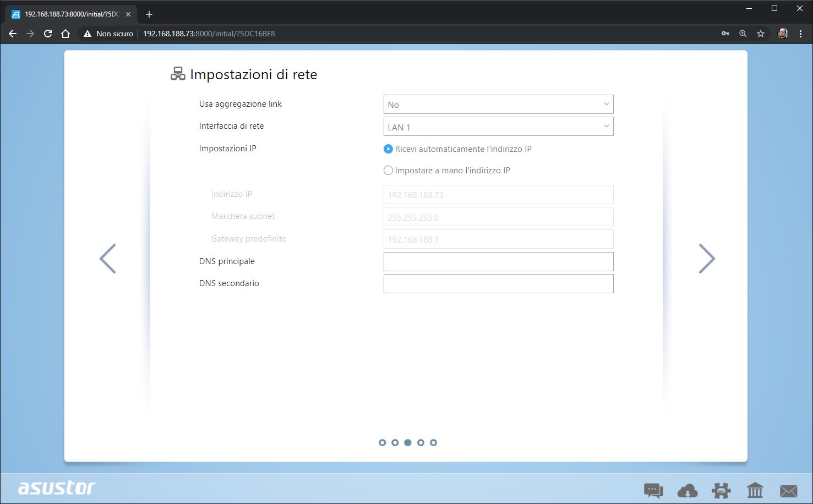Select 'Ricevi automaticamente l'indirizzo IP' option
Viewport: 813px width, 504px height.
tap(389, 149)
